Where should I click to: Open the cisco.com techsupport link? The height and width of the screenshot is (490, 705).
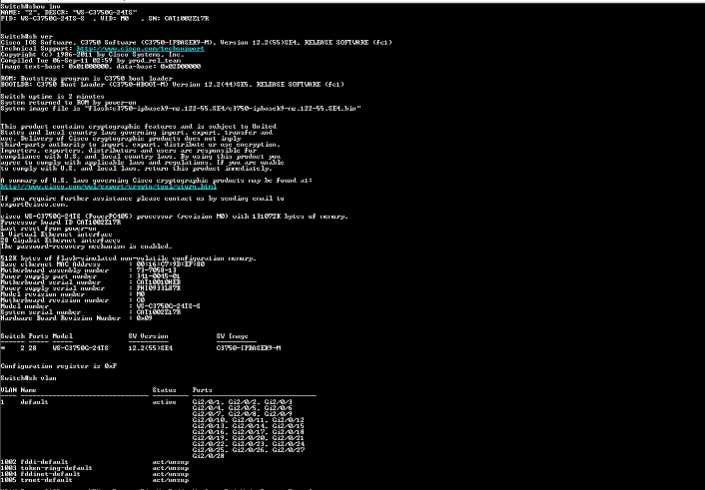[x=140, y=49]
